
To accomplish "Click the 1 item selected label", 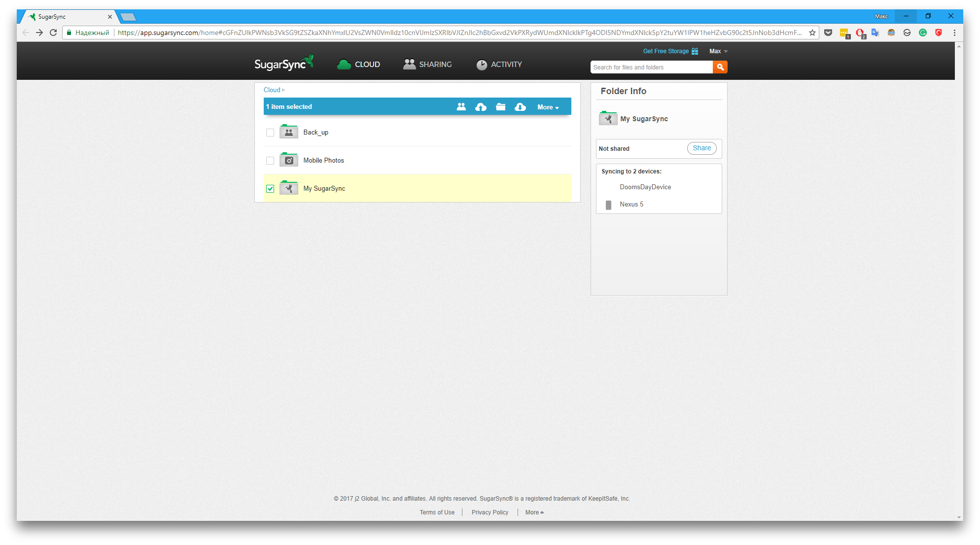I will (x=289, y=107).
